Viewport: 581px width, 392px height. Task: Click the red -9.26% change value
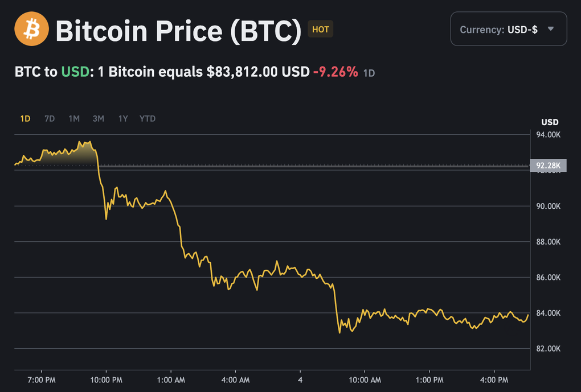[335, 72]
